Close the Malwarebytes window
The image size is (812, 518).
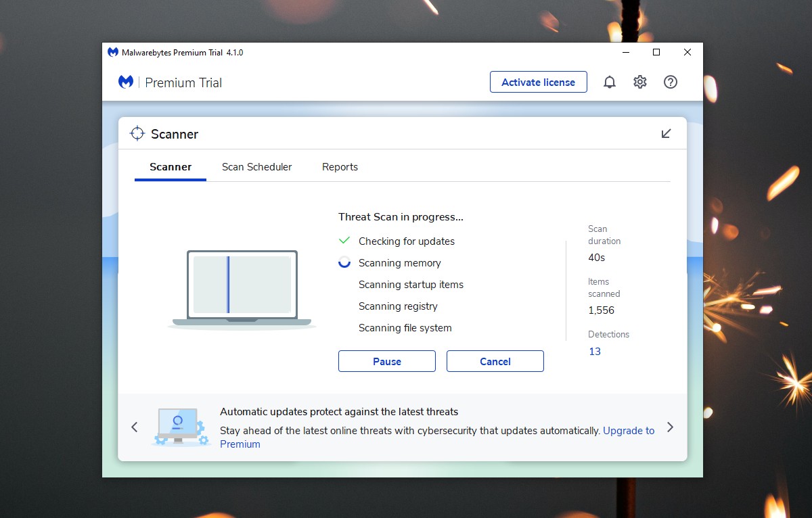[687, 52]
